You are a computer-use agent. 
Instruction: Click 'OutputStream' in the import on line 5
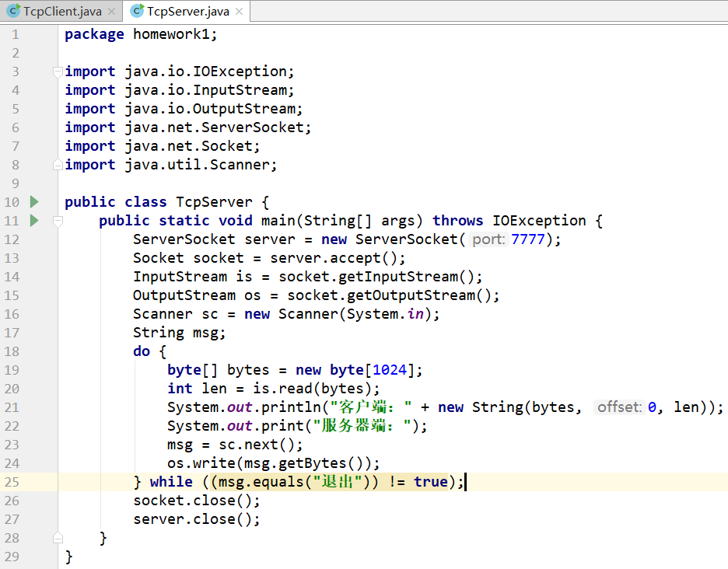(244, 109)
